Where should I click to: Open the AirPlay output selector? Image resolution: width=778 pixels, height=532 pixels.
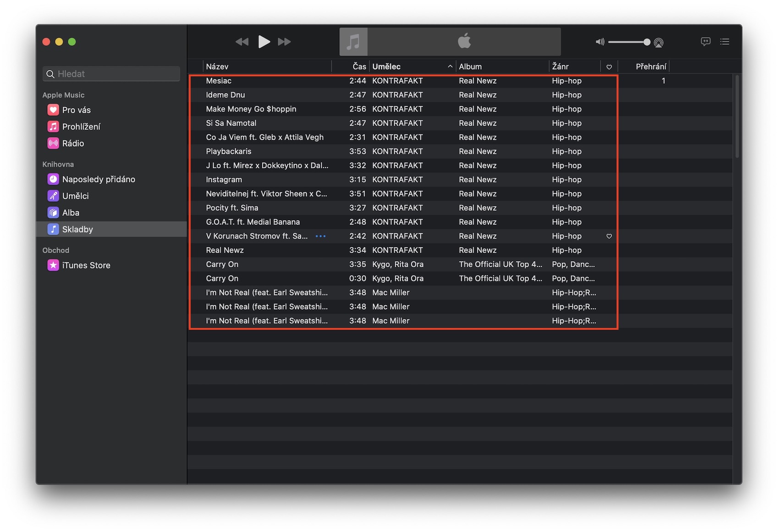coord(658,43)
